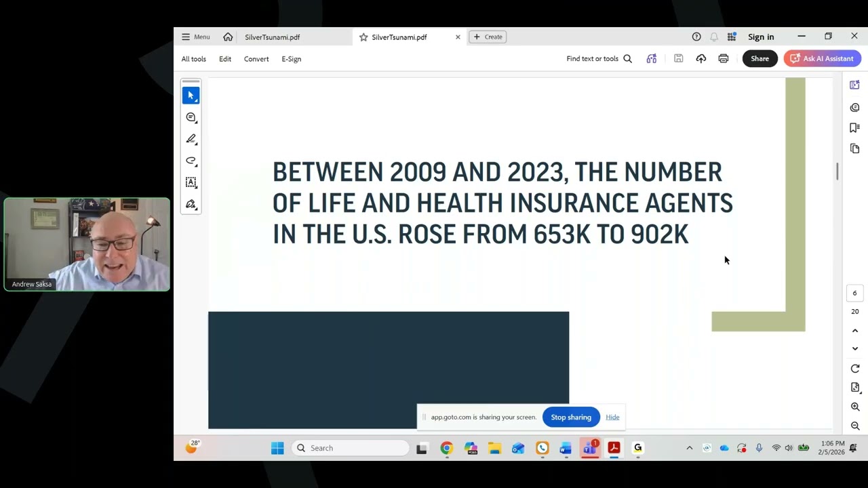The width and height of the screenshot is (868, 488).
Task: Open Microsoft Word from the taskbar
Action: 566,448
